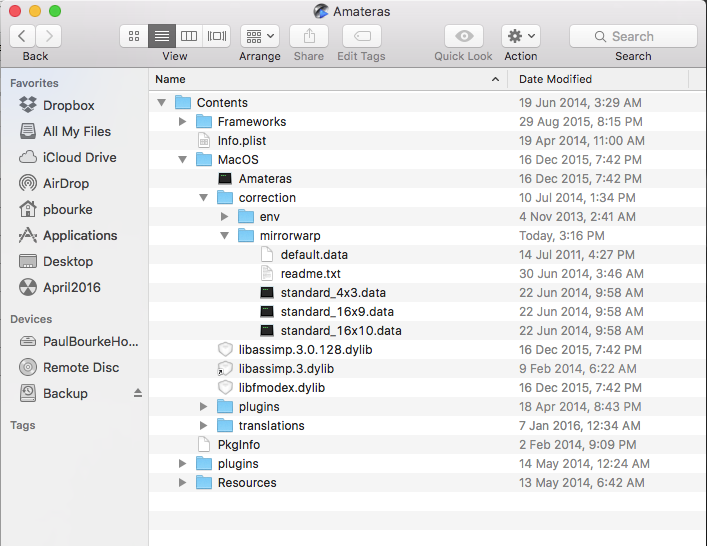The image size is (707, 546).
Task: Click the Edit Tags icon
Action: [x=361, y=36]
